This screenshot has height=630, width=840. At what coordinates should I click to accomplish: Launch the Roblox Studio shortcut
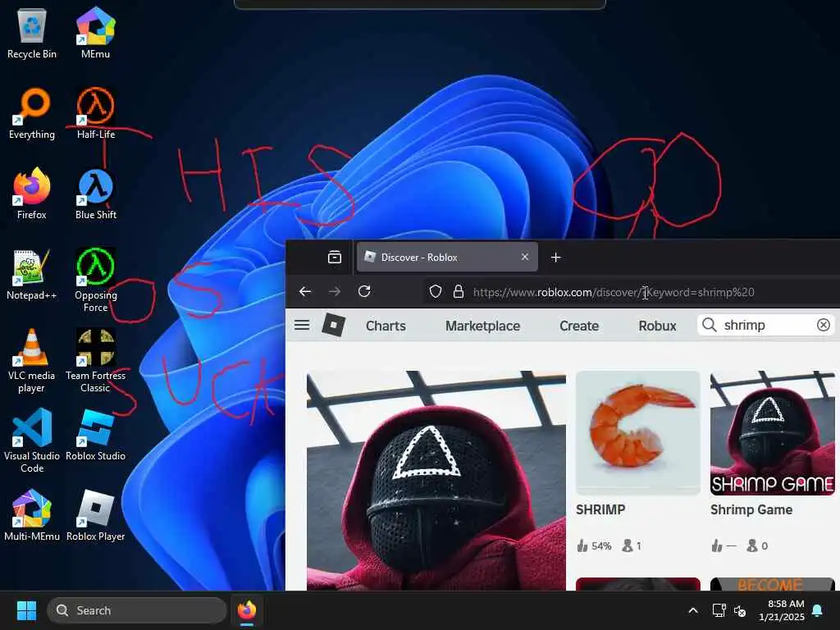[x=95, y=435]
